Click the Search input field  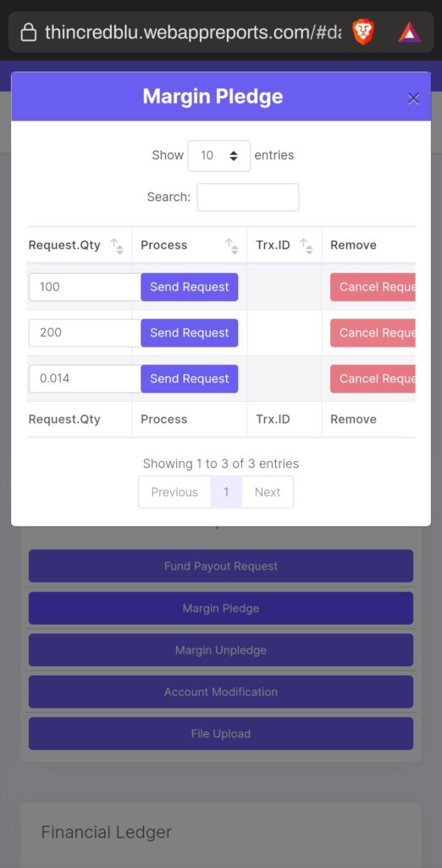coord(248,197)
